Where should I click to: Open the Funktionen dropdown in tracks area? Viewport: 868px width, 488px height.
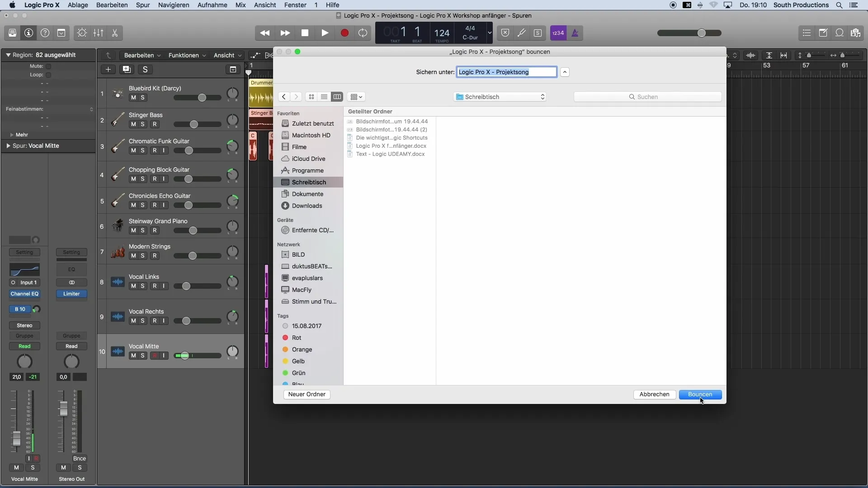(x=187, y=55)
